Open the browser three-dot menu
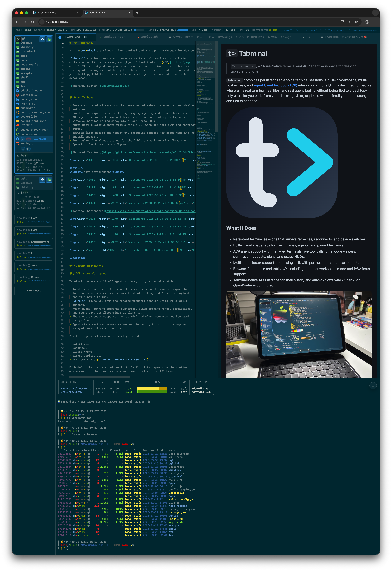Image resolution: width=392 pixels, height=571 pixels. coord(375,22)
